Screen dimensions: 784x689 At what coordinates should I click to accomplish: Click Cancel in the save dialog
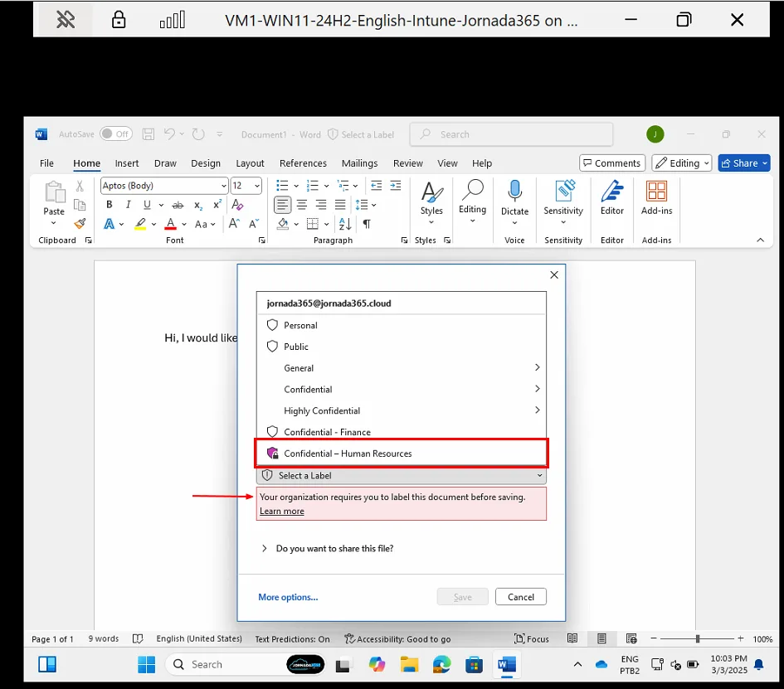tap(520, 597)
